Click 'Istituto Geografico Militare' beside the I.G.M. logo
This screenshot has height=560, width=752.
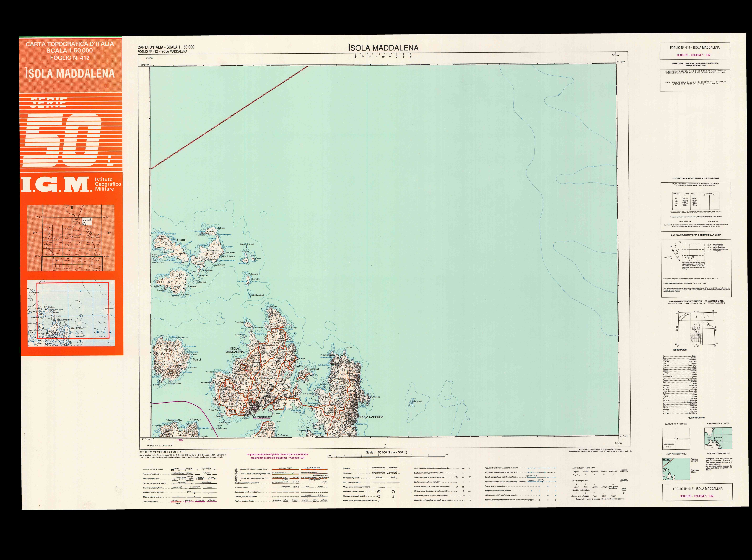[108, 184]
